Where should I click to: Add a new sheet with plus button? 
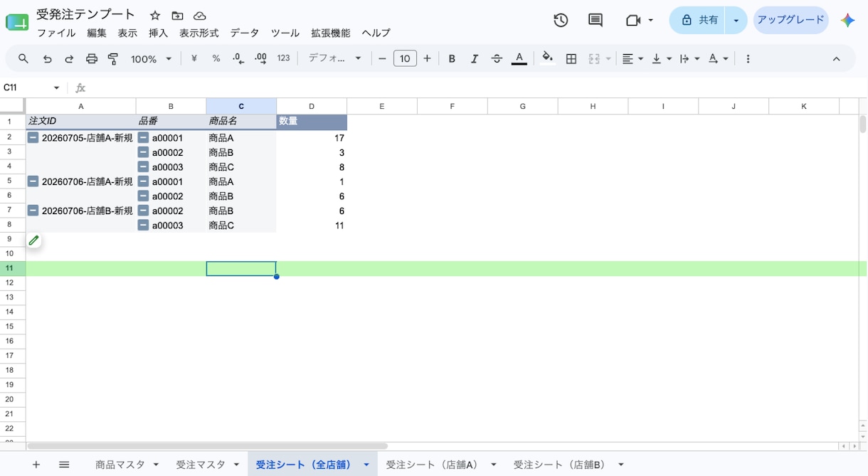click(36, 465)
